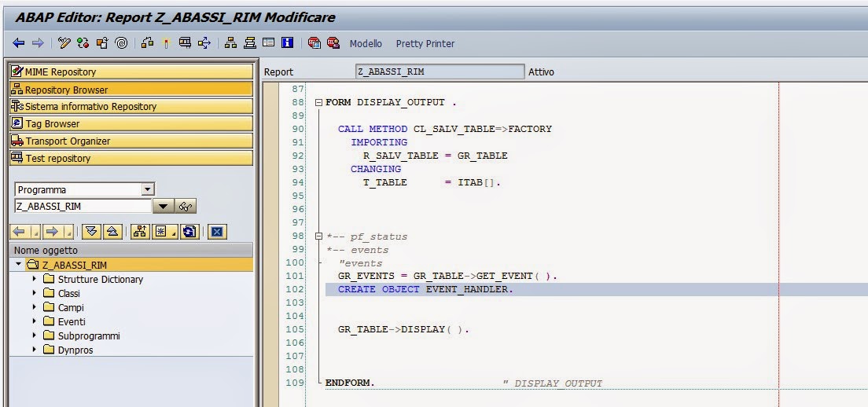
Task: Show the object list hierarchy icon
Action: (x=230, y=43)
